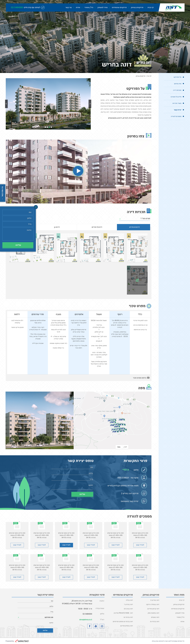Switch to דירת 5 חדרים tab
The image size is (190, 644).
pos(97,227)
